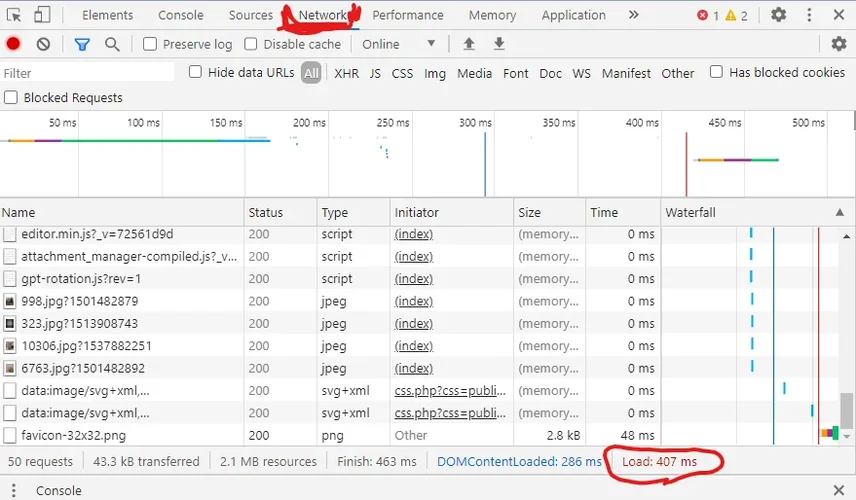Image resolution: width=856 pixels, height=500 pixels.
Task: Expand the more tabs chevron
Action: tap(633, 15)
